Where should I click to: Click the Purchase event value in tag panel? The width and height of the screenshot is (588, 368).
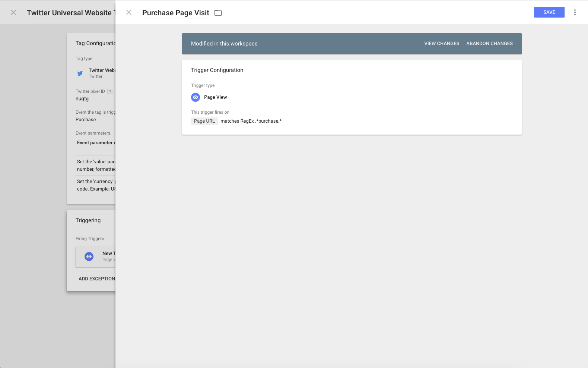(86, 120)
